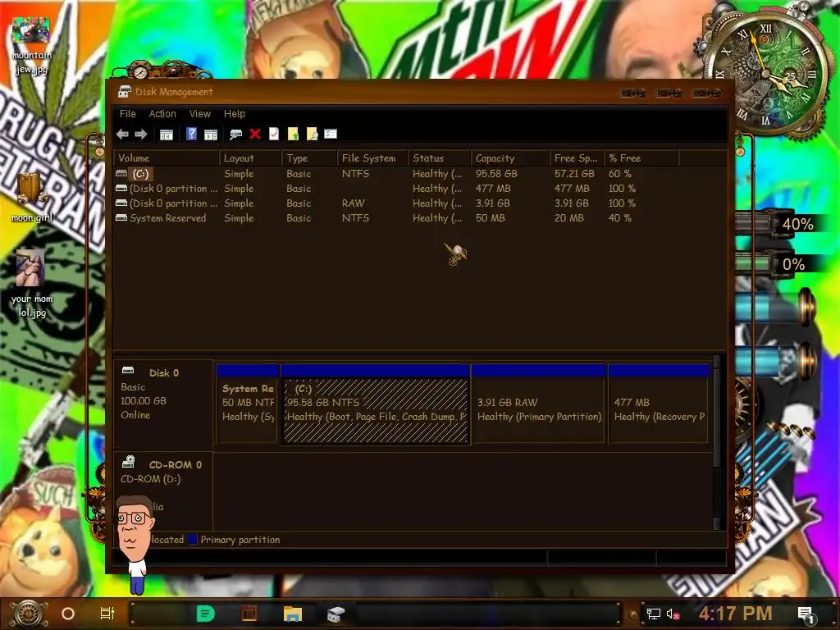Click the Forward arrow in Disk Management toolbar

pos(141,134)
